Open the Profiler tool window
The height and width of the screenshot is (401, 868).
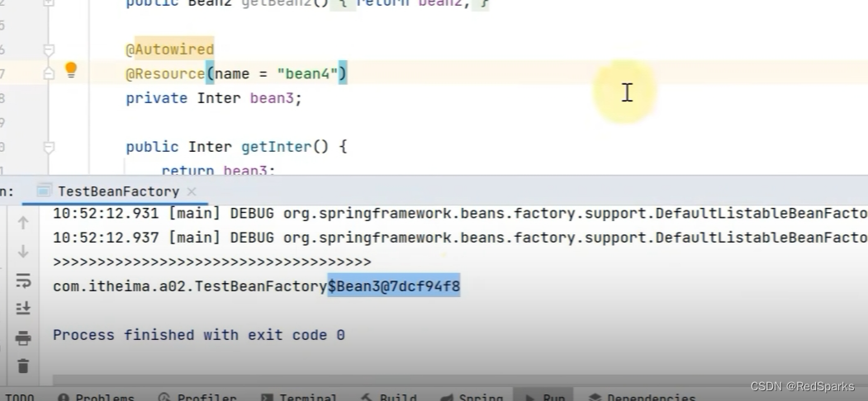[x=197, y=399]
